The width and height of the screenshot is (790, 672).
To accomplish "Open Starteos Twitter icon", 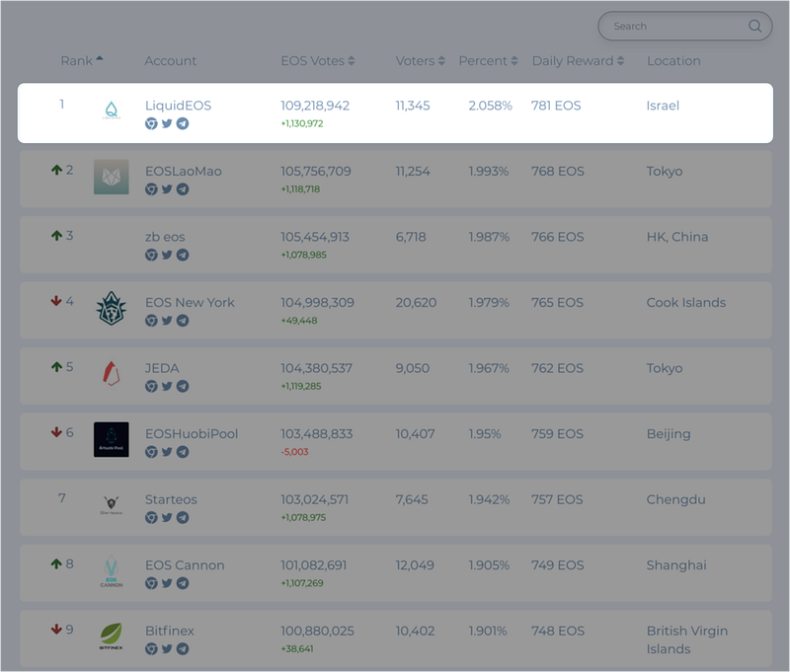I will coord(167,517).
